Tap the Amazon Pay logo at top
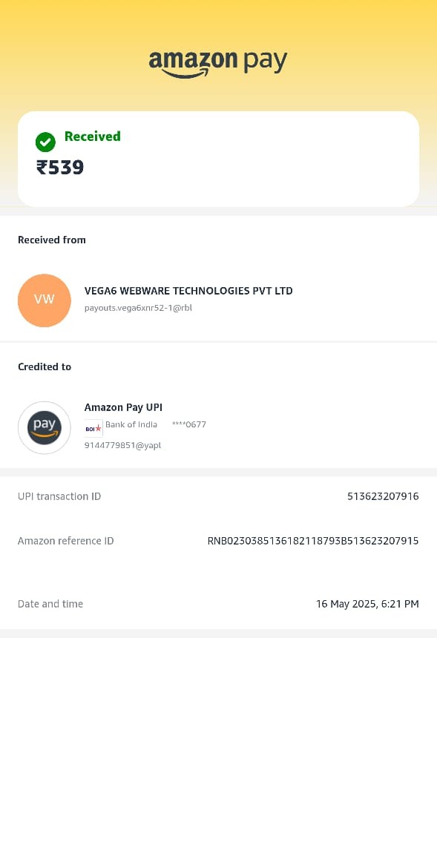This screenshot has height=868, width=437. 218,64
